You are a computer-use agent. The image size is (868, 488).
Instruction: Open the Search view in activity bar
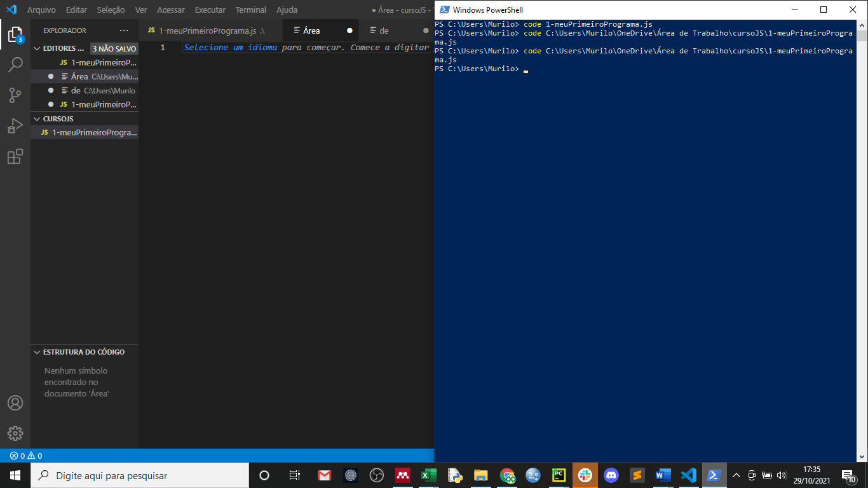(x=15, y=65)
